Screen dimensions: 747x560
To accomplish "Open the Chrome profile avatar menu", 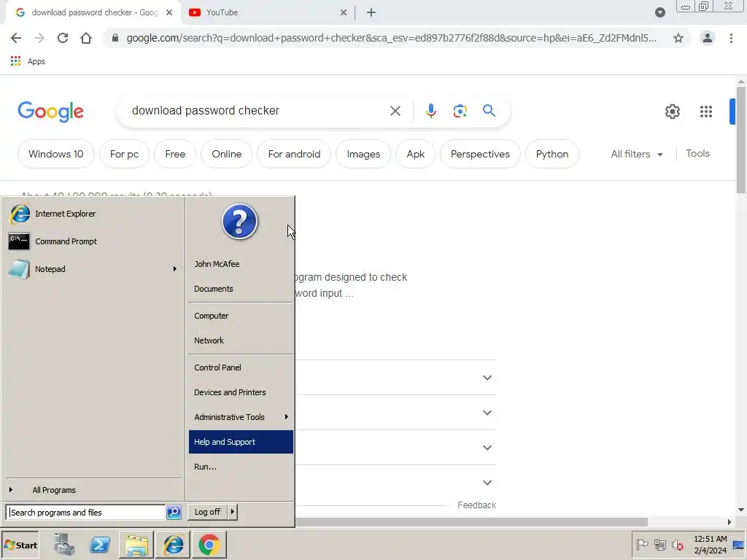I will click(x=708, y=38).
